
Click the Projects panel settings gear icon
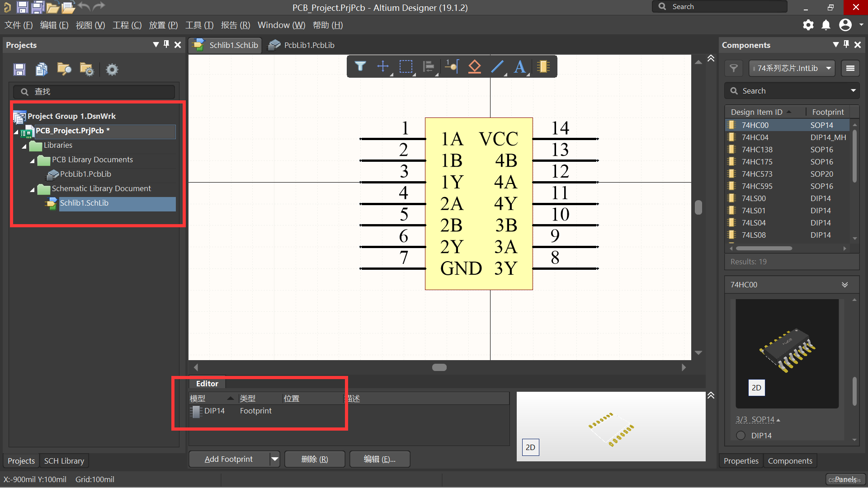click(112, 69)
